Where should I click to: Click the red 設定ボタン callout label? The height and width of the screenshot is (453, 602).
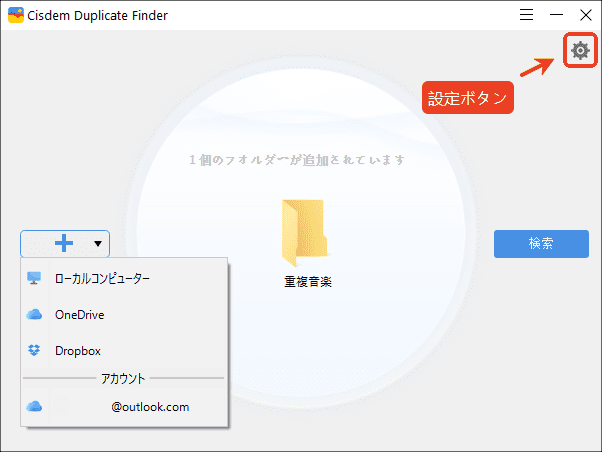pyautogui.click(x=467, y=98)
